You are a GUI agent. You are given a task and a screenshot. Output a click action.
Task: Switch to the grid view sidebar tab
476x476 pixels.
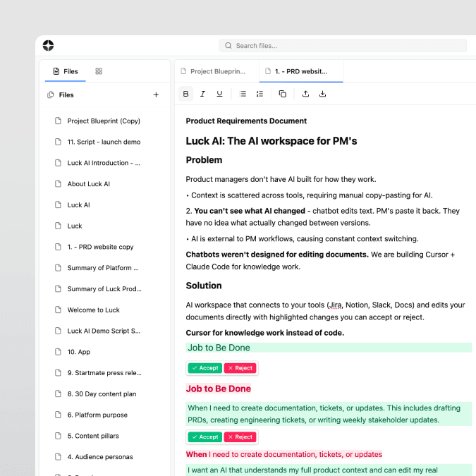(99, 71)
